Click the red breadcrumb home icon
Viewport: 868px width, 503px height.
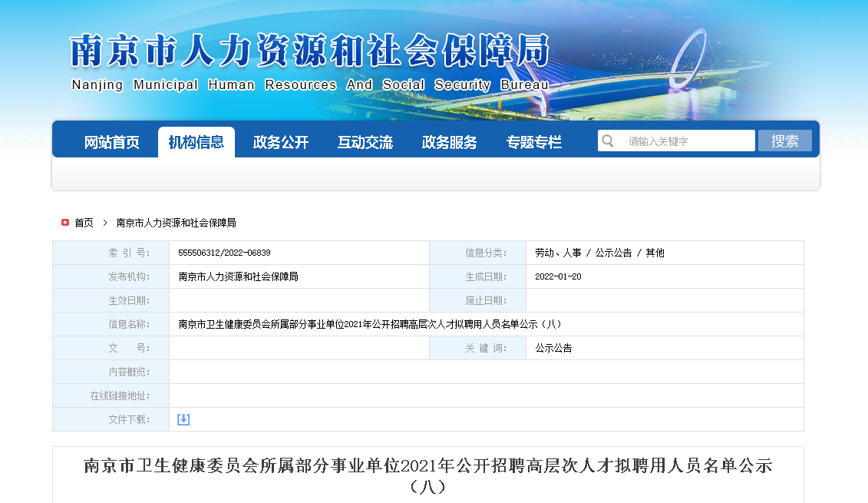64,222
